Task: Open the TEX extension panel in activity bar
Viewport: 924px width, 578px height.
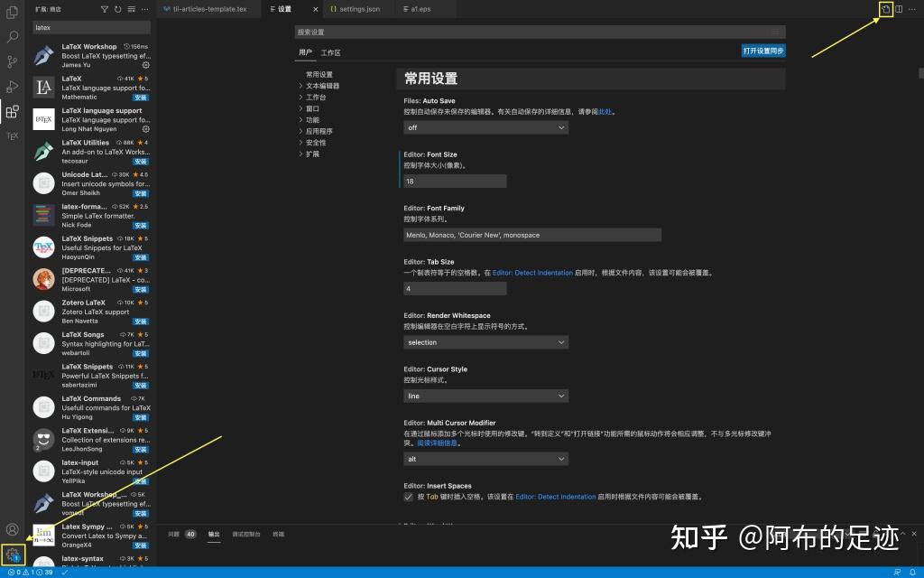Action: tap(12, 135)
